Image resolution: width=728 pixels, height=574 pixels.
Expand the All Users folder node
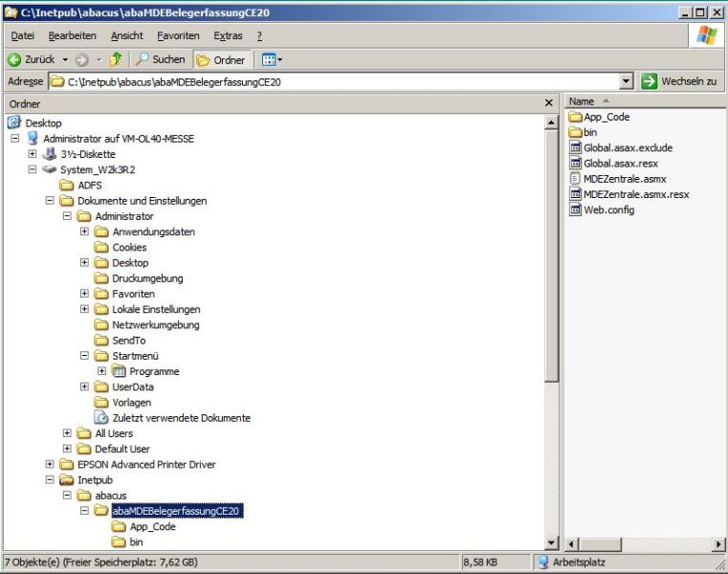[x=67, y=433]
